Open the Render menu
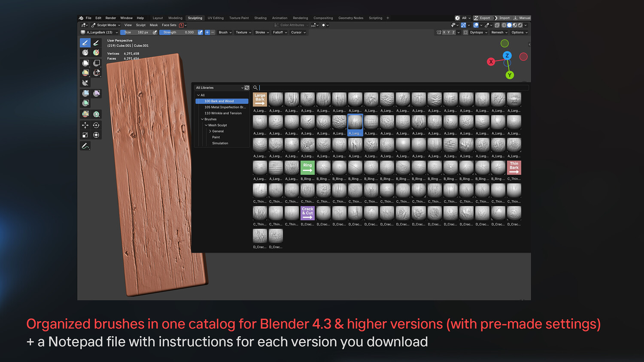644x362 pixels. coord(111,18)
